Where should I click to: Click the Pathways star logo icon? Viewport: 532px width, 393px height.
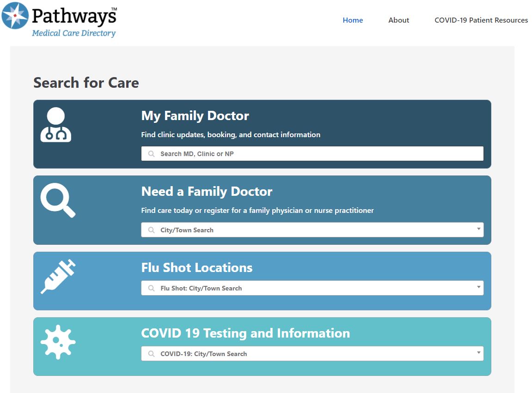click(x=15, y=15)
